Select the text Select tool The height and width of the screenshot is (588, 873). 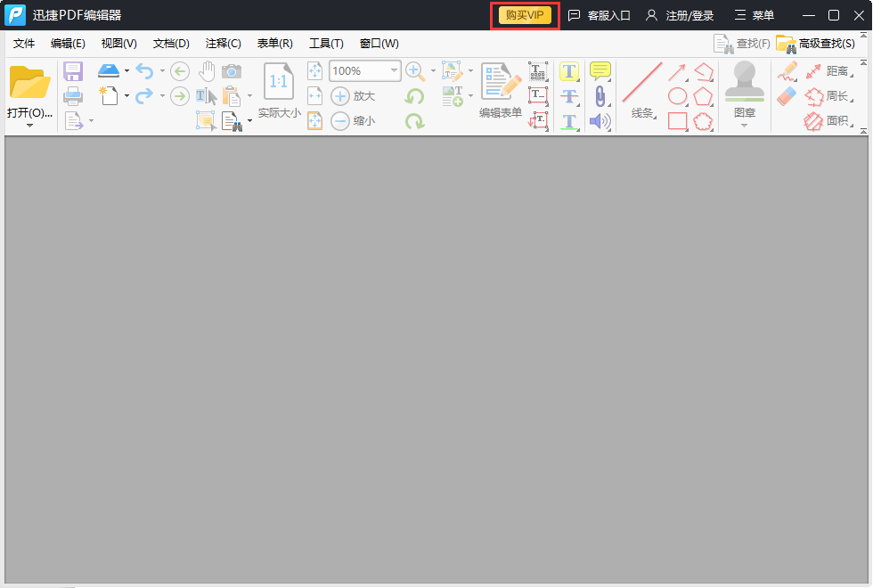click(x=207, y=96)
